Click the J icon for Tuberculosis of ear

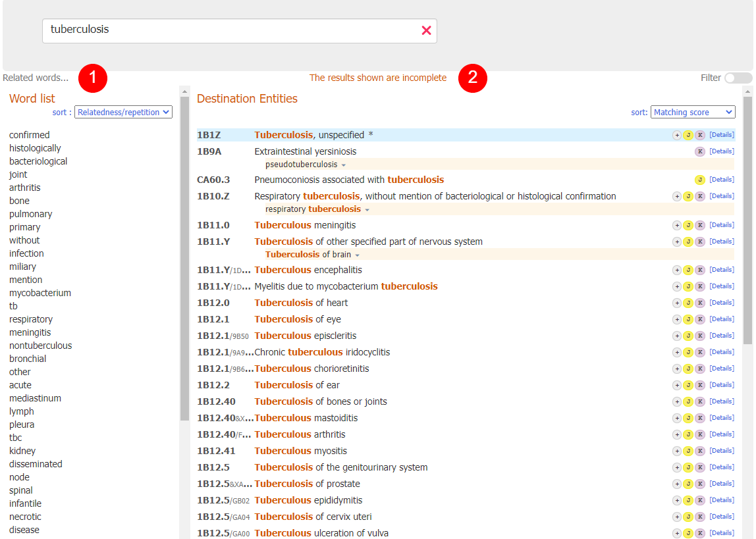click(x=689, y=384)
